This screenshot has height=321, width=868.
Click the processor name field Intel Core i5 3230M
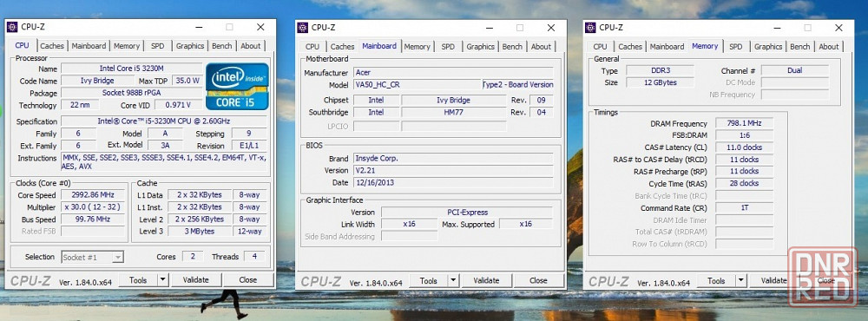[131, 68]
